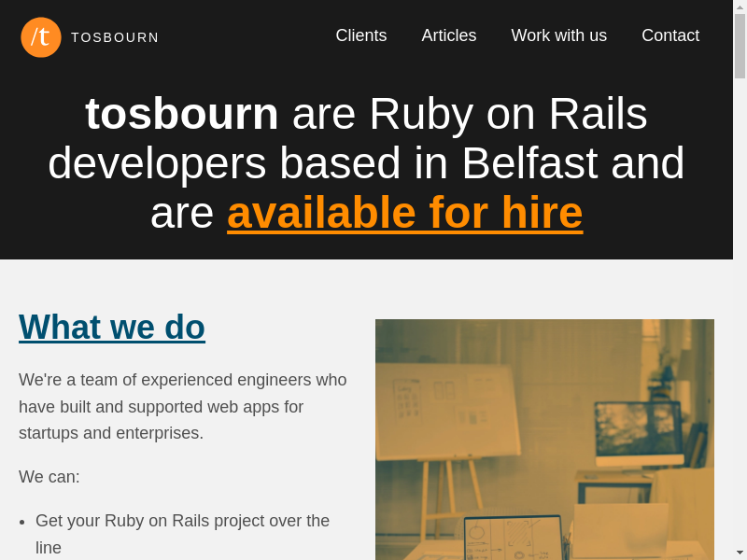The image size is (747, 560).
Task: Click the vertical scrollbar thumb
Action: click(x=740, y=45)
